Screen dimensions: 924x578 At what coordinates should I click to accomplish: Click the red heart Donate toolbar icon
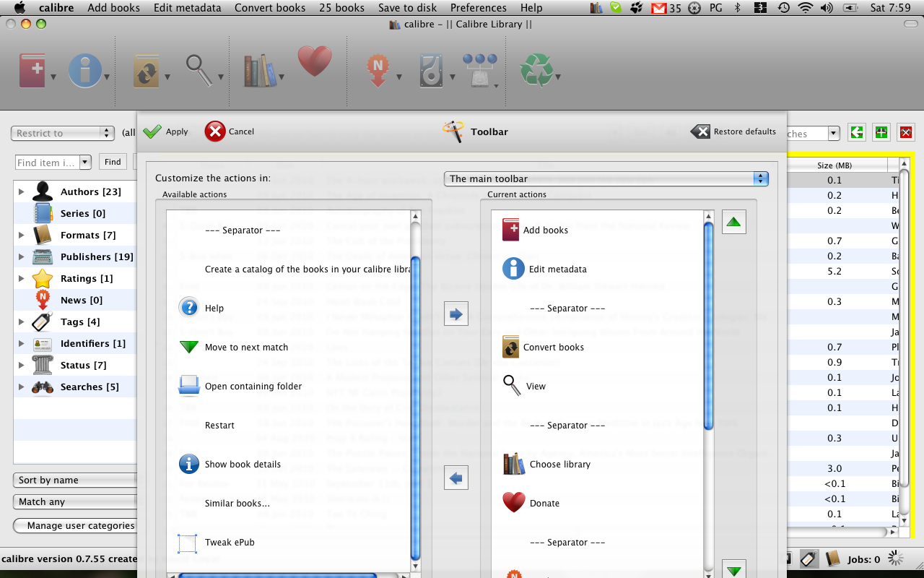pos(315,62)
